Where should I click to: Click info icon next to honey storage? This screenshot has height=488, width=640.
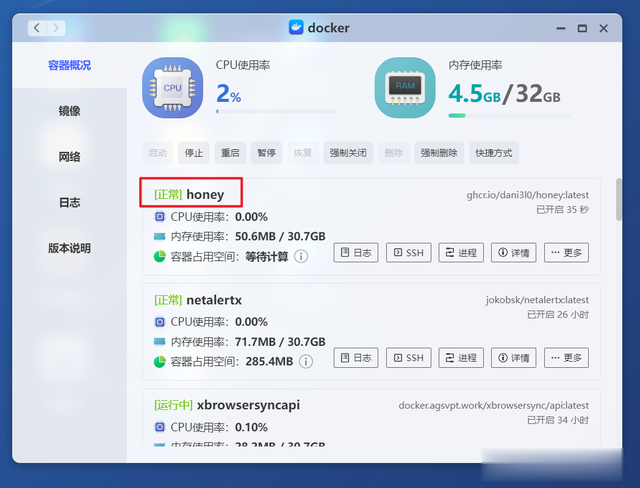click(x=301, y=257)
